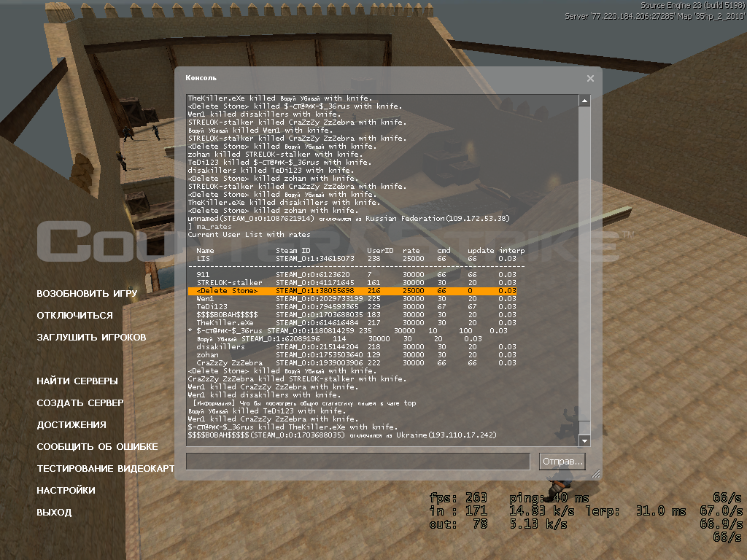
Task: Click the console scroll up arrow
Action: click(584, 101)
